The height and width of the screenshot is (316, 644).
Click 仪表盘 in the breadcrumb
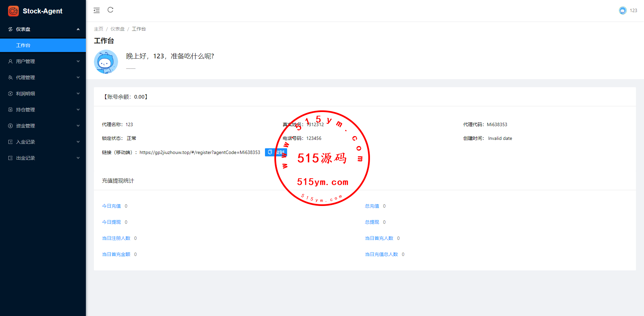pyautogui.click(x=117, y=29)
